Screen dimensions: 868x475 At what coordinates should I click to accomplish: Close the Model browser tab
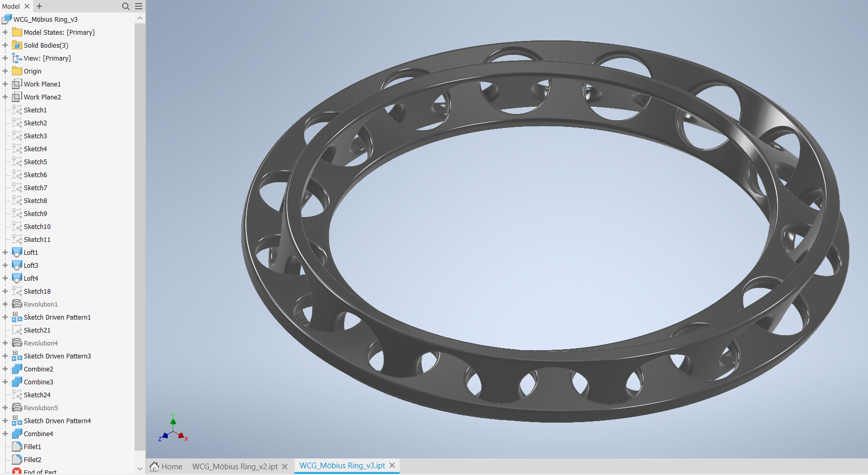pyautogui.click(x=27, y=6)
